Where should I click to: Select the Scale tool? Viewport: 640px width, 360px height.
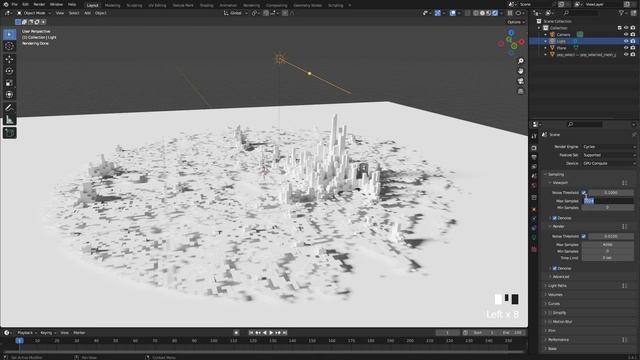tap(9, 83)
